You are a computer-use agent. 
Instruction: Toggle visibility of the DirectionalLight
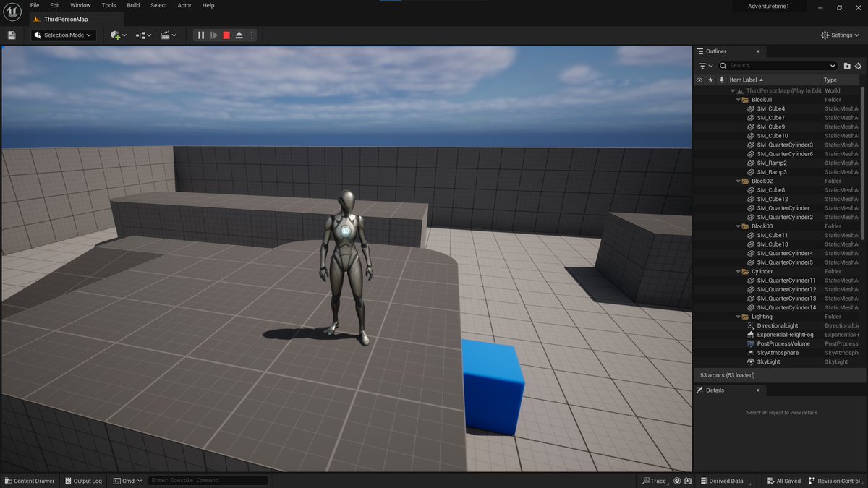(x=699, y=325)
